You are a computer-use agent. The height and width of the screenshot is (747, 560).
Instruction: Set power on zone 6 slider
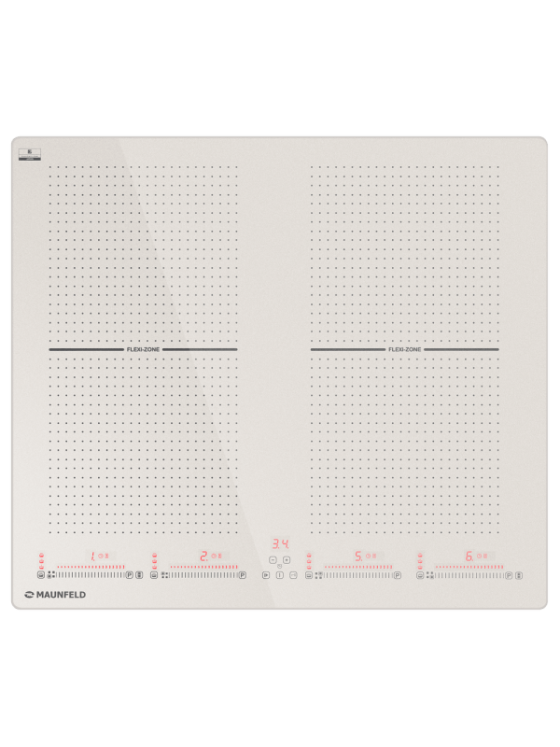(469, 575)
